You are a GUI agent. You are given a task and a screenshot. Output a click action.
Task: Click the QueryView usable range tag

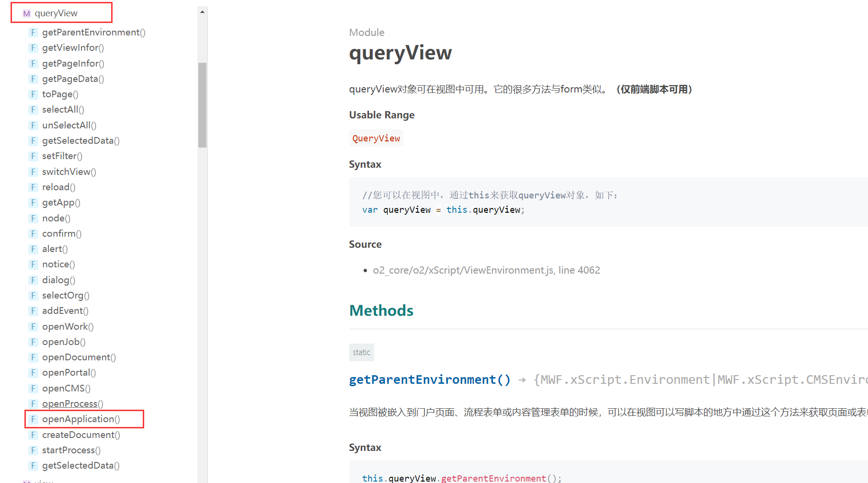click(x=376, y=138)
